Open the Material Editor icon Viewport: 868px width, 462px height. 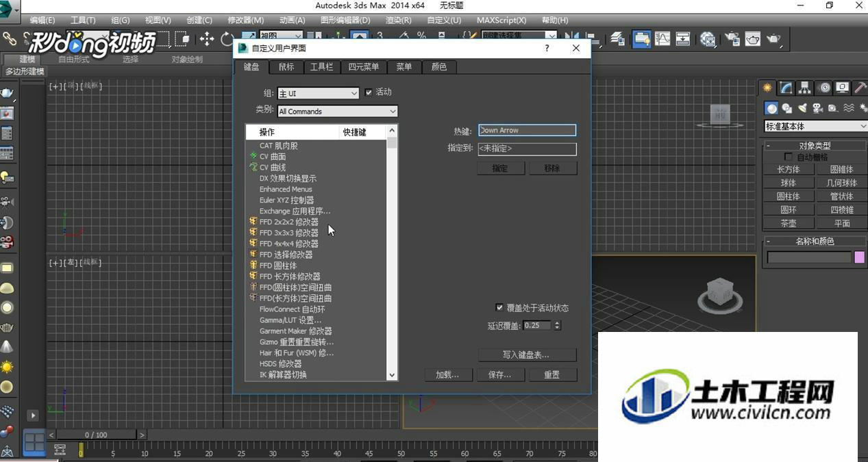[708, 39]
